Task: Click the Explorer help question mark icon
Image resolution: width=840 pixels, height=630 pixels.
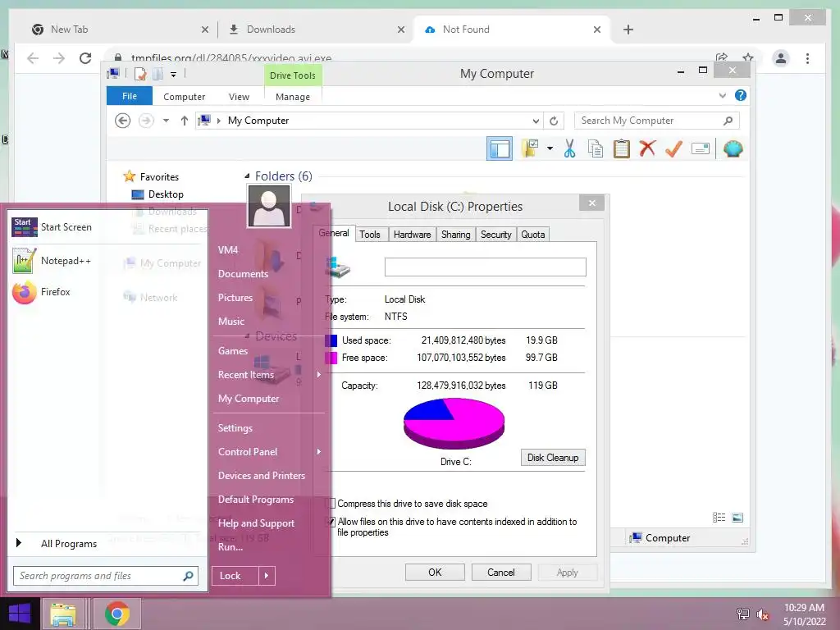Action: (x=741, y=95)
